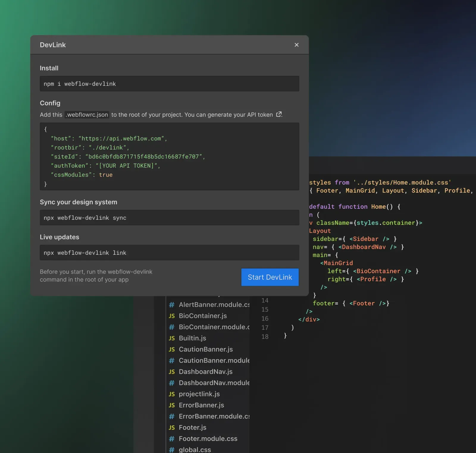Open Builtin.js in file list
Screen dimensions: 476x453
coord(192,338)
